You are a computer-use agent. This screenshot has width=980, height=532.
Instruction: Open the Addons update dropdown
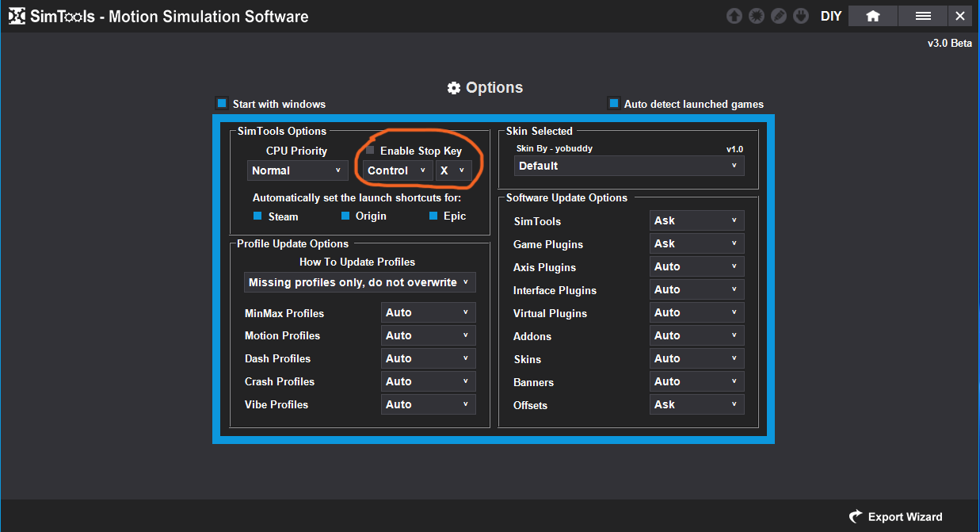coord(697,335)
